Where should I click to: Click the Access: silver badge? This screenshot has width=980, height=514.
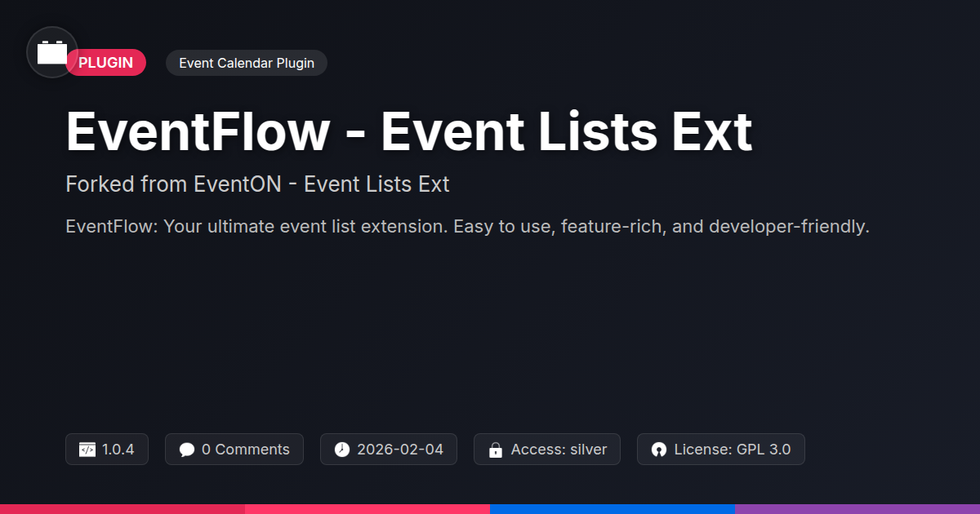point(547,450)
